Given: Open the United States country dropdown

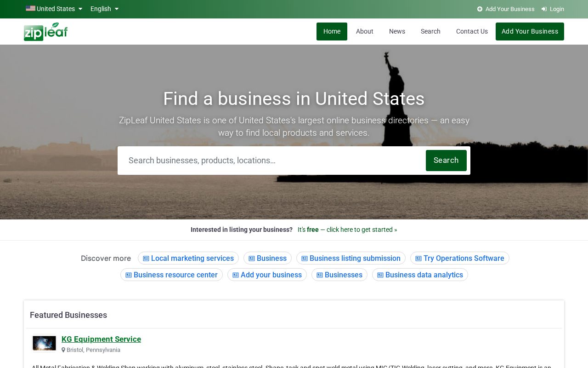Looking at the screenshot, I should tap(54, 9).
